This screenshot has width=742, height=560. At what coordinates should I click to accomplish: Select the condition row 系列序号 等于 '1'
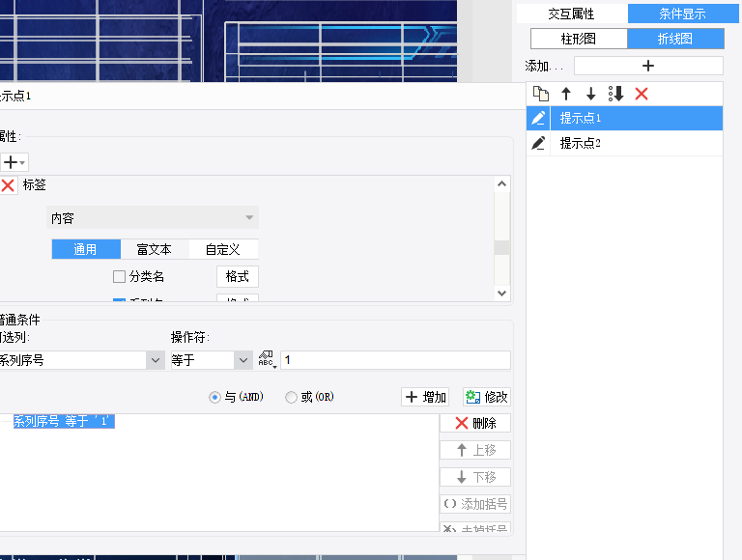pos(64,421)
